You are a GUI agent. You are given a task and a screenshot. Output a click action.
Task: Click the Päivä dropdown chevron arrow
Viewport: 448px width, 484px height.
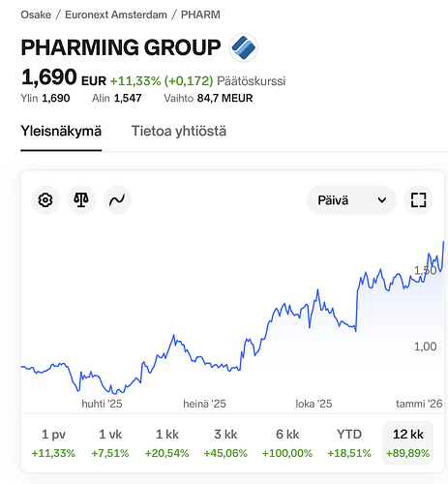(x=382, y=200)
